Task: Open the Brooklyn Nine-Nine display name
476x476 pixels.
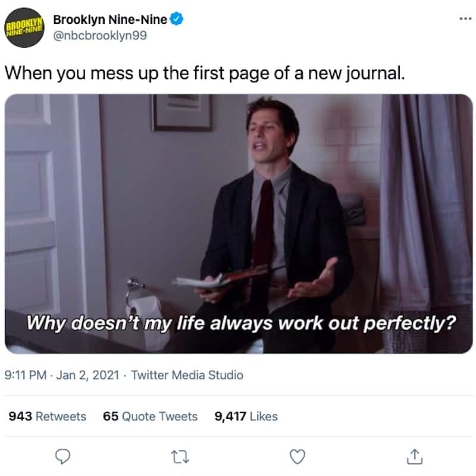Action: [x=110, y=20]
